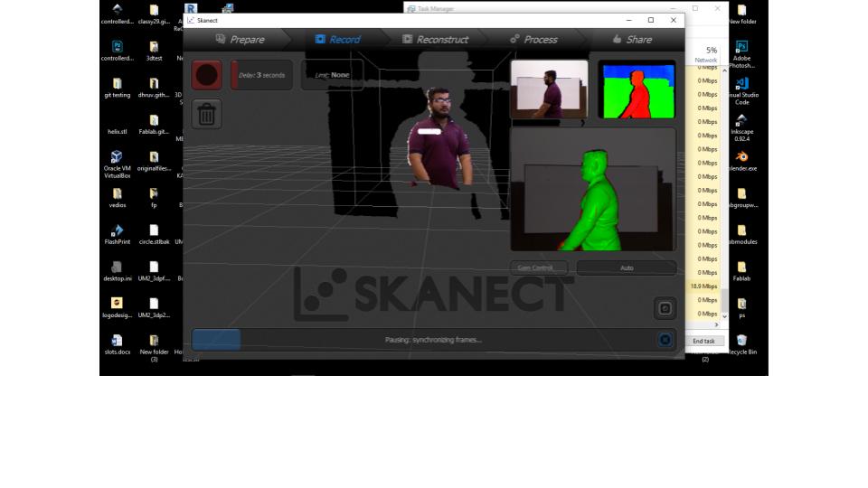
Task: Select the Photoshop controllerd... desktop file
Action: 118,51
